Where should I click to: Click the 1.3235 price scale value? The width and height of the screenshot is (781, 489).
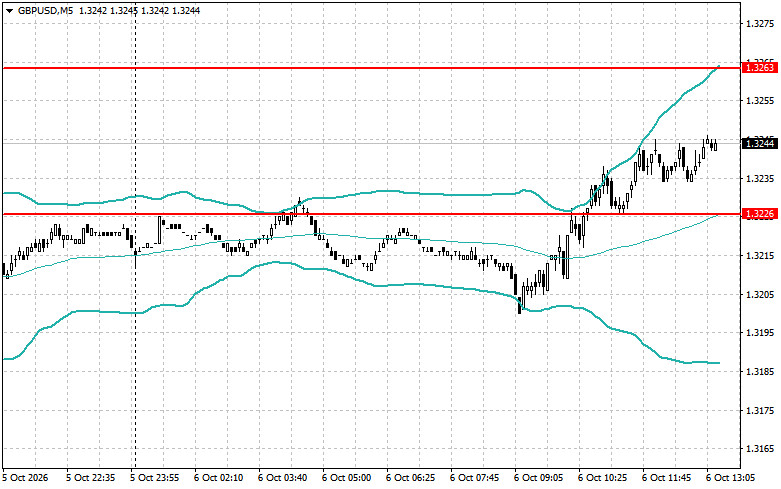(761, 178)
